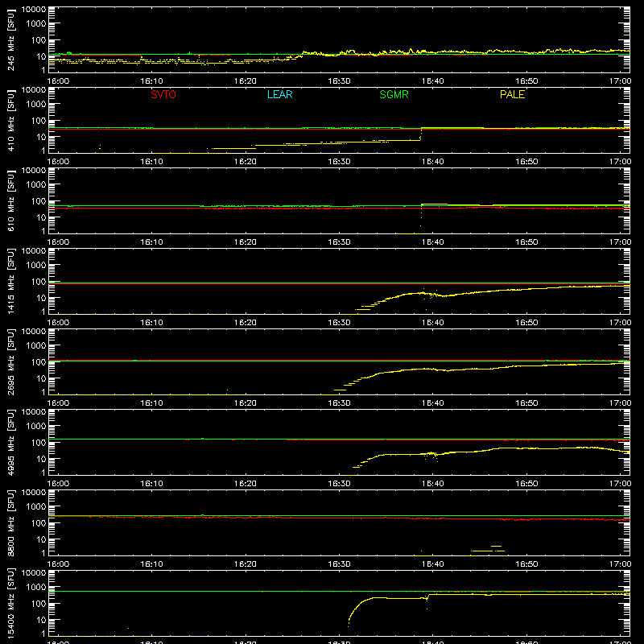
Task: Click the 16:00 tick under the 610 MHz panel
Action: (58, 242)
